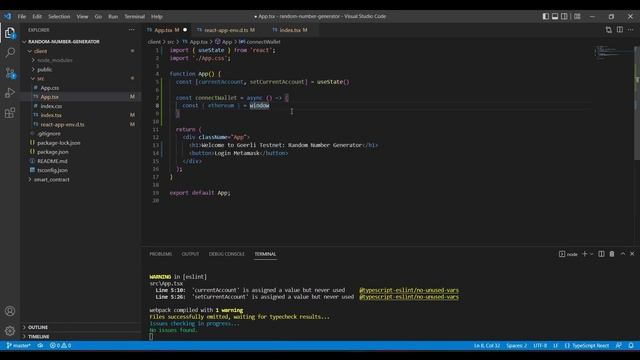
Task: Open the Manage gear icon
Action: click(10, 331)
